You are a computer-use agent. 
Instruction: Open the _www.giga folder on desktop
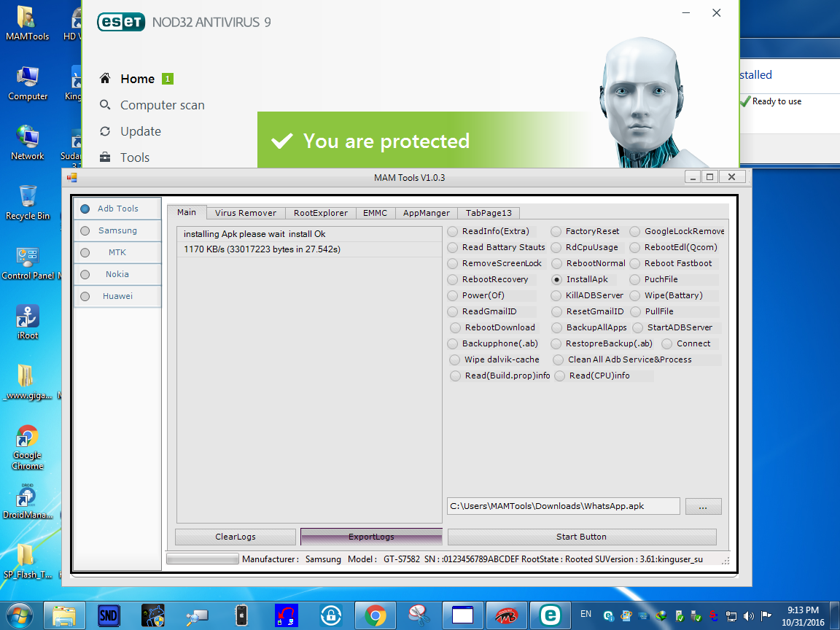click(x=27, y=382)
